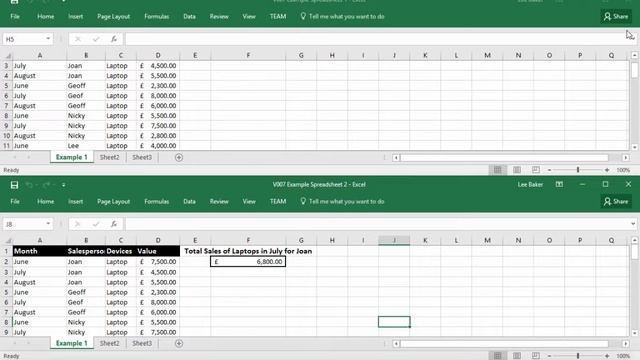The image size is (640, 360).
Task: Switch to Page Break Preview in lower status bar
Action: tap(536, 356)
